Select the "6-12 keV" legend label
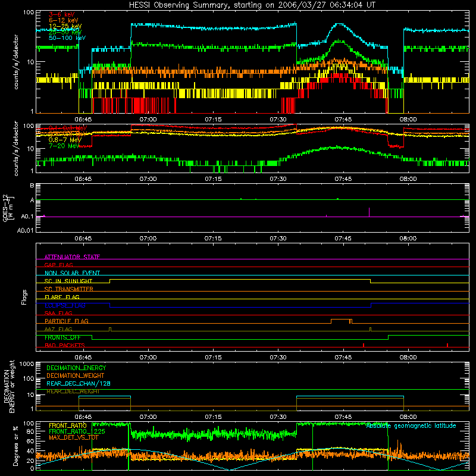Viewport: 476px width, 476px height. 64,20
